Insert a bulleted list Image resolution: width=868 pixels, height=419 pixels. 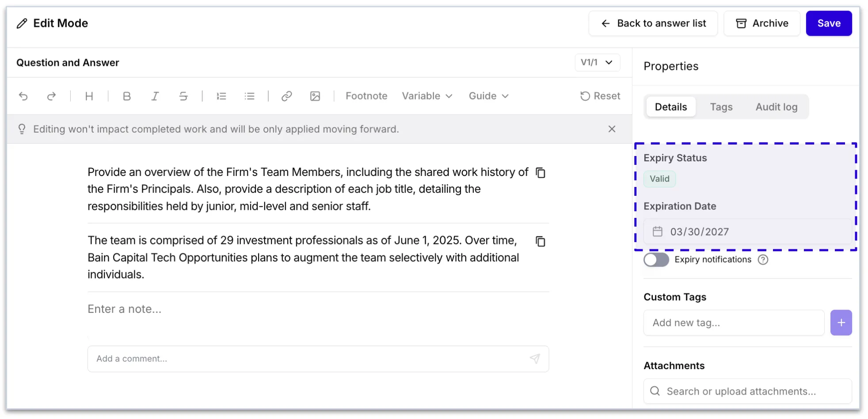click(250, 96)
